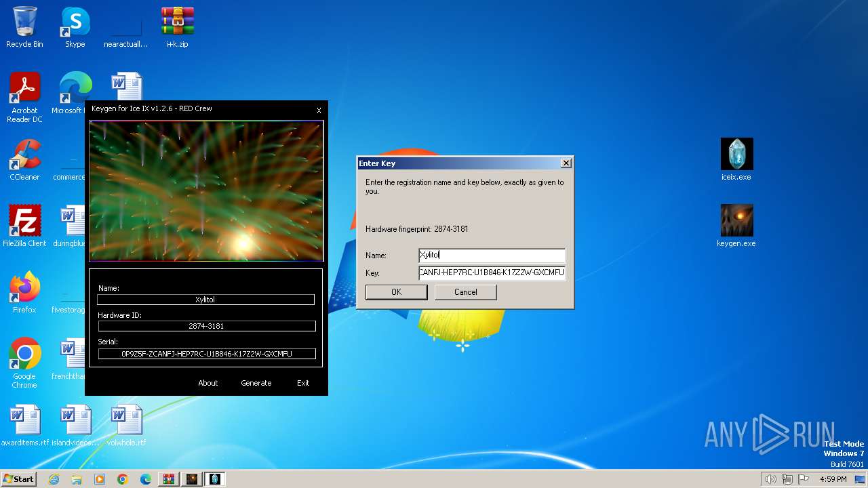Click the keygen fireworks animation image

point(206,190)
